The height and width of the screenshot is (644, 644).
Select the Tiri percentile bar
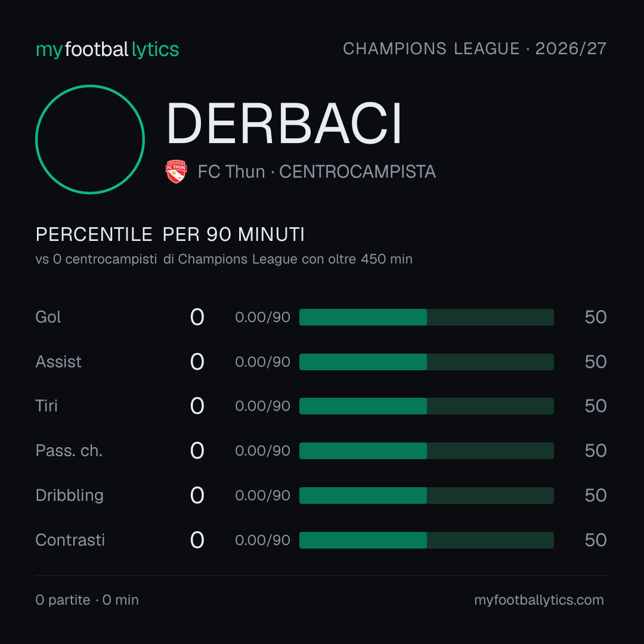click(426, 406)
